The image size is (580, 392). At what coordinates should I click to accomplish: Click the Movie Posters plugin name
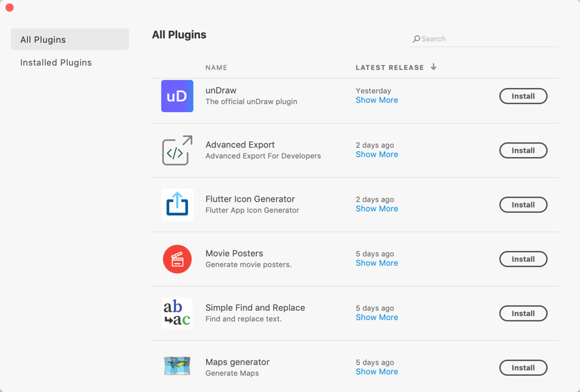(x=234, y=254)
